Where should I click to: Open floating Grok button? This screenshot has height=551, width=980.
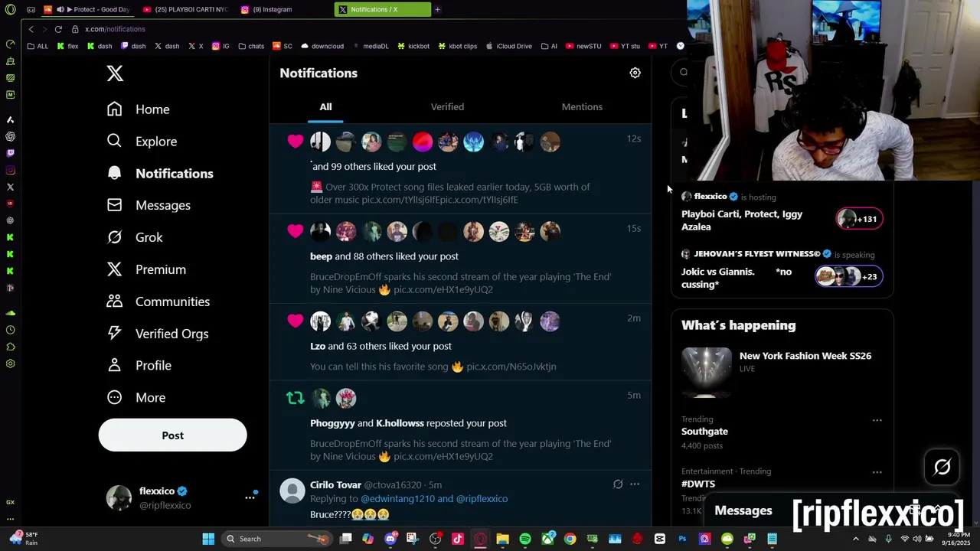(942, 467)
